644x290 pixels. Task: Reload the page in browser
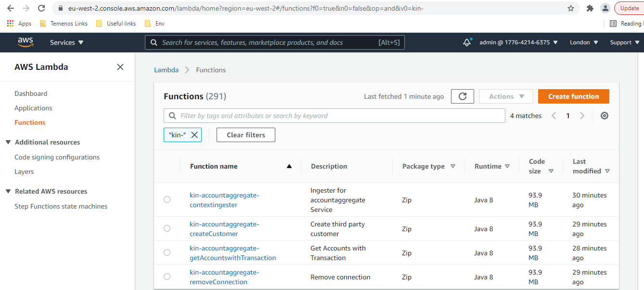(41, 8)
